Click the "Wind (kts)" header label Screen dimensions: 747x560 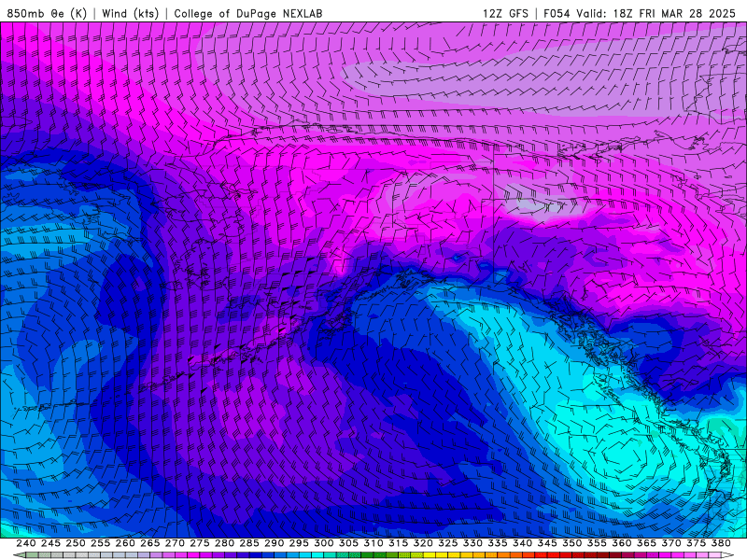tap(130, 13)
